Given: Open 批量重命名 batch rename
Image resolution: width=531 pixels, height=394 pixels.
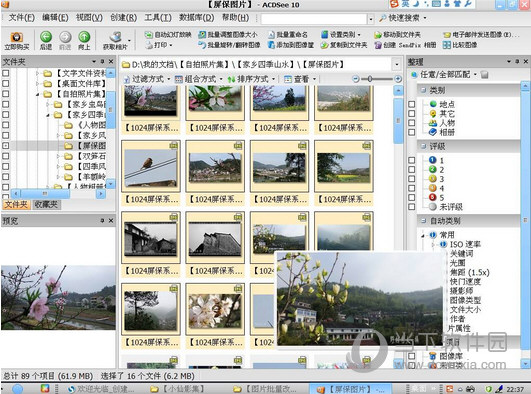Looking at the screenshot, I should coord(288,35).
